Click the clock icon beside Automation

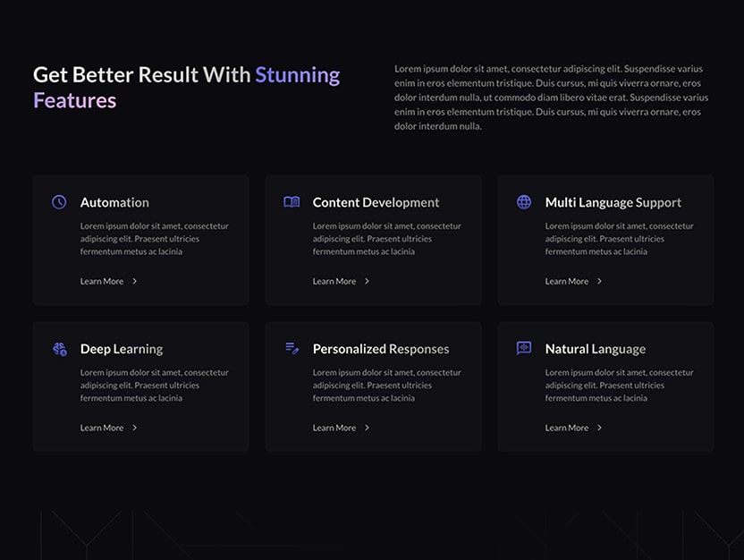coord(58,202)
